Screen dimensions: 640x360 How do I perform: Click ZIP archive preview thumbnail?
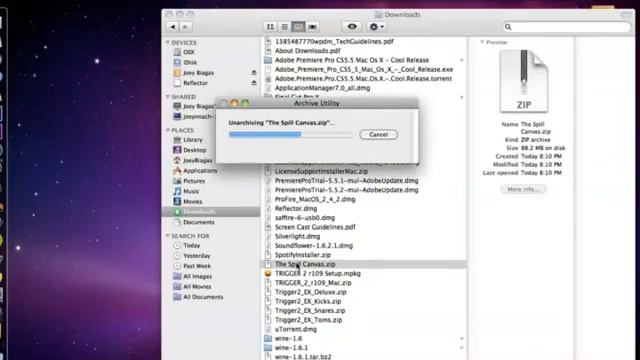(524, 81)
